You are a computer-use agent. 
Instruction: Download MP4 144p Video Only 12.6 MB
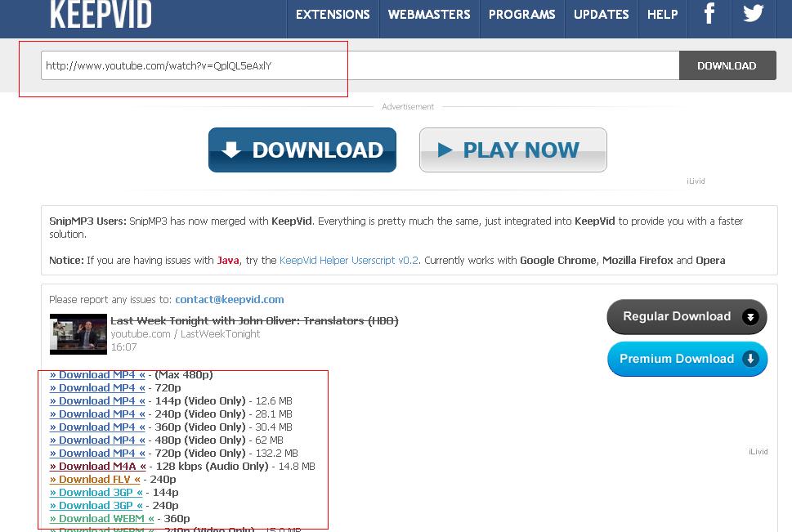(x=97, y=401)
